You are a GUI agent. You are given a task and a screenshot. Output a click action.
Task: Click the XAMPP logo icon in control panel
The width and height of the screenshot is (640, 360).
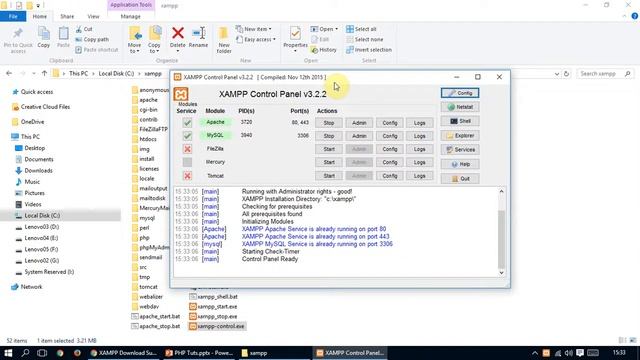click(181, 94)
